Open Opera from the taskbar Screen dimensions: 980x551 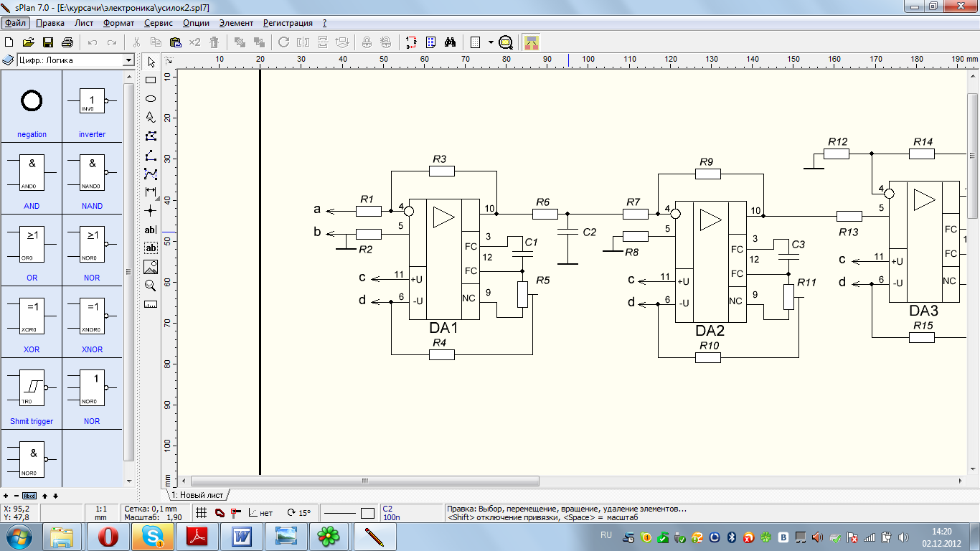coord(108,536)
